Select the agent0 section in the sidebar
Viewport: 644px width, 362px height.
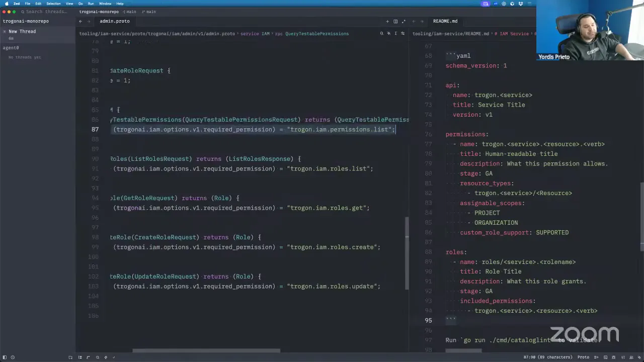(11, 48)
